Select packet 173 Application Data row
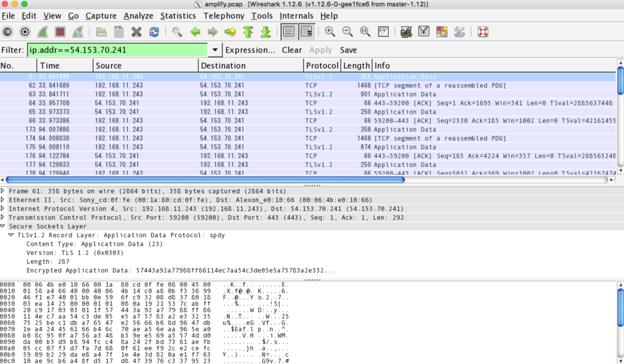Viewport: 624px width, 364px height. (308, 130)
